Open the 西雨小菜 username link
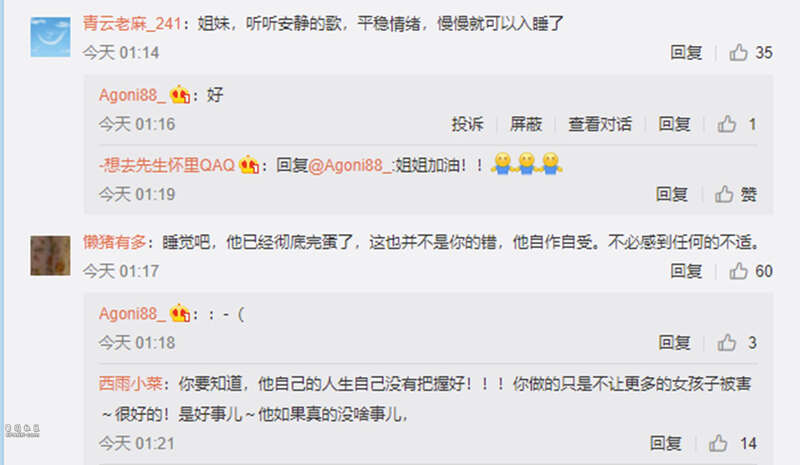This screenshot has height=465, width=800. pyautogui.click(x=131, y=383)
